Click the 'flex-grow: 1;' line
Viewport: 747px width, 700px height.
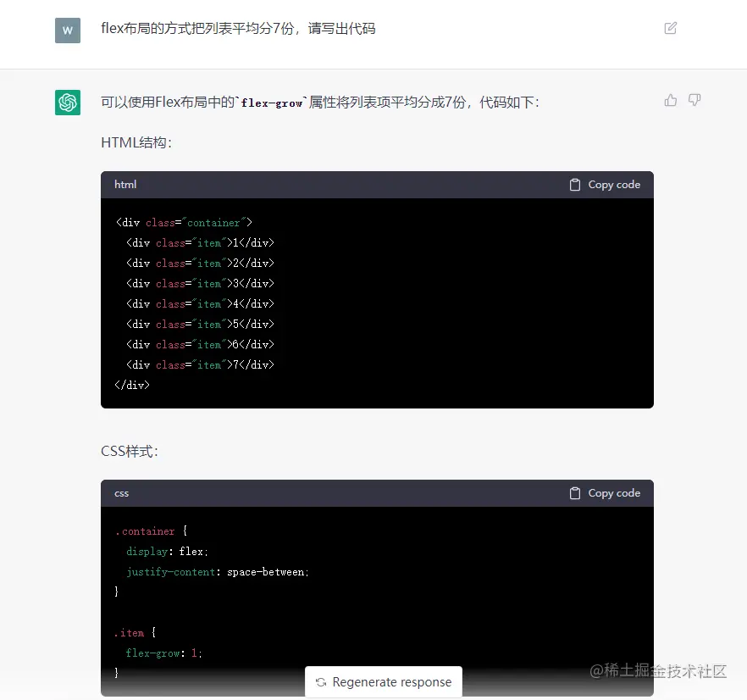[164, 653]
